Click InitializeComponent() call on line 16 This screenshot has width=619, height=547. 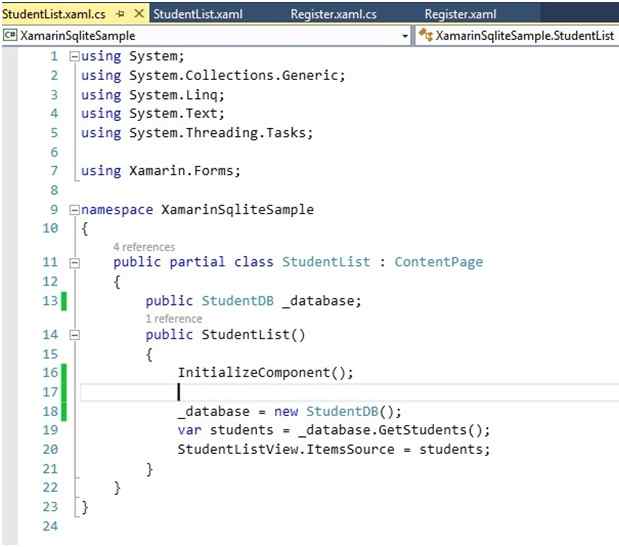point(266,372)
